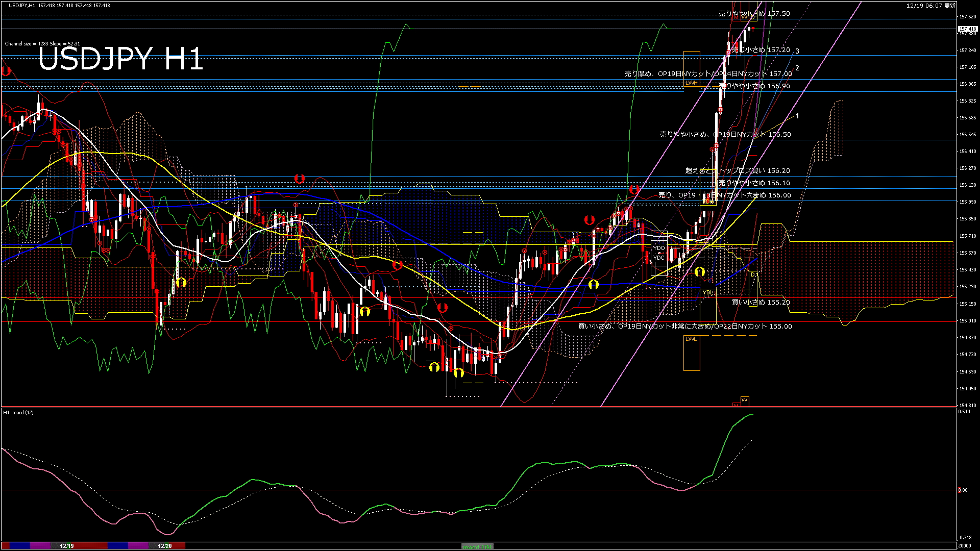
Task: Click the 12/19 date marker
Action: (67, 546)
